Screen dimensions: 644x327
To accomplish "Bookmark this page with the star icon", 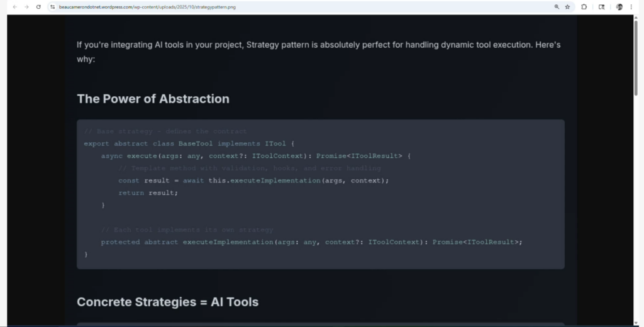I will 567,7.
